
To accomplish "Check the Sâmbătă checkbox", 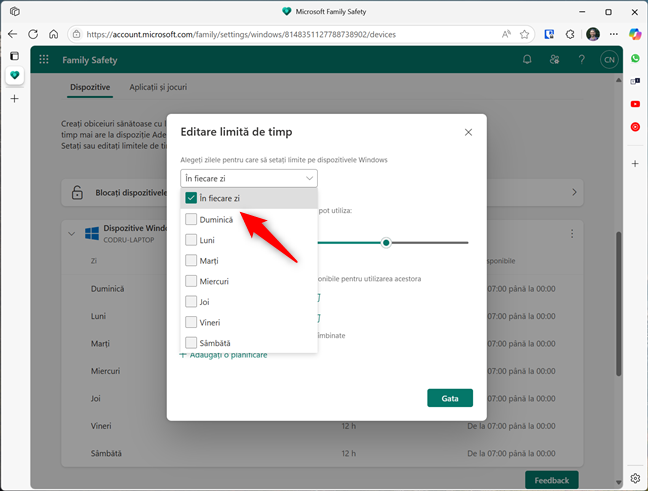I will coord(191,343).
